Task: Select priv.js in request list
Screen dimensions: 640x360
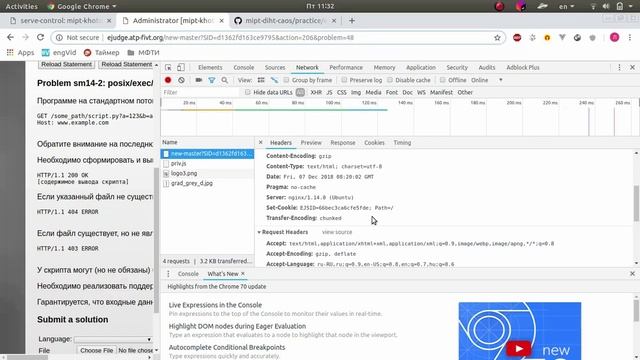Action: coord(207,163)
